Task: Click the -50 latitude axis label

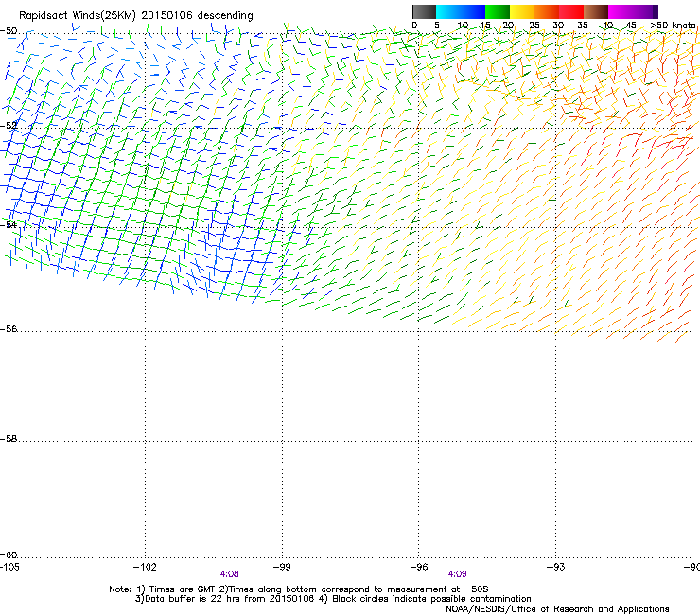Action: coord(9,31)
